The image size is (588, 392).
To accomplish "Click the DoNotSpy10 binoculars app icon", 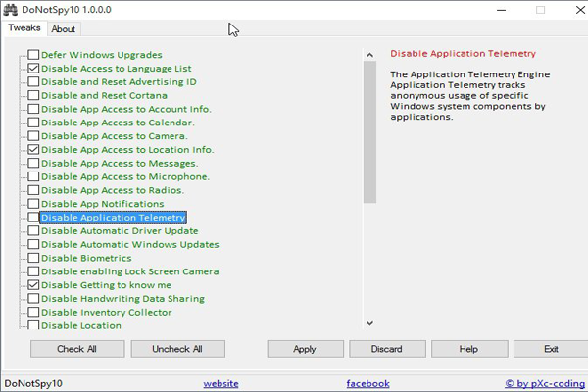I will (10, 10).
